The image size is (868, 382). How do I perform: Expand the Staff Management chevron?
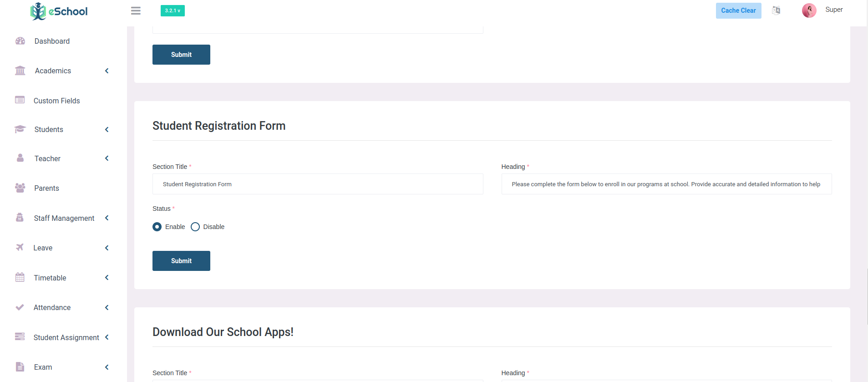107,218
